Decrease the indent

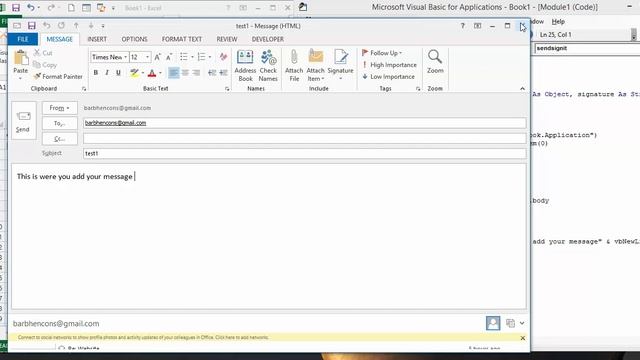(x=212, y=73)
